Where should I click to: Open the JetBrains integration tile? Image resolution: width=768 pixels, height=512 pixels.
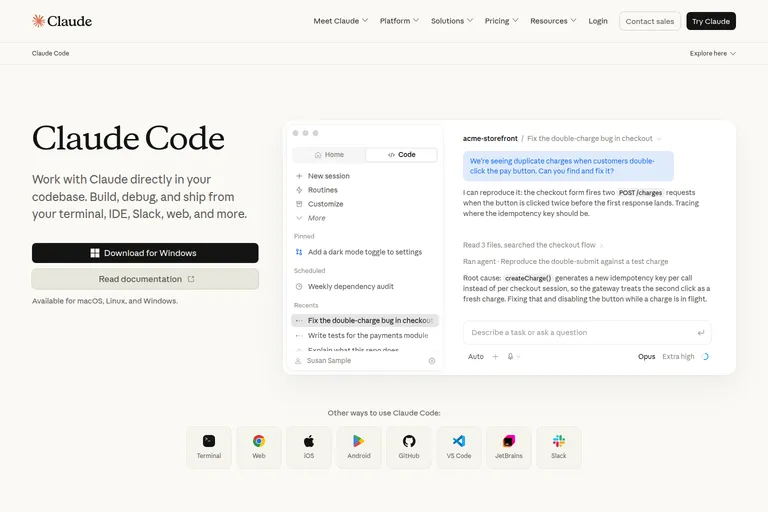click(508, 447)
